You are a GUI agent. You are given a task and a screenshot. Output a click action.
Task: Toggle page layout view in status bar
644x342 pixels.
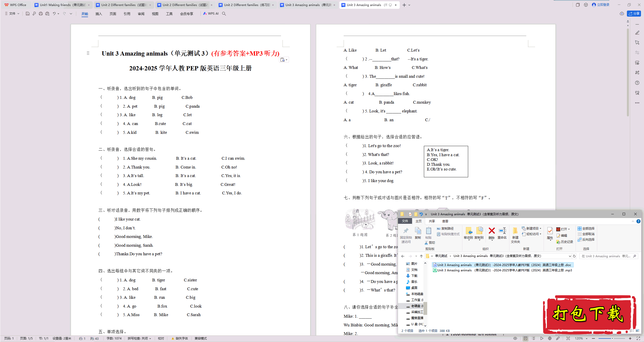point(526,338)
